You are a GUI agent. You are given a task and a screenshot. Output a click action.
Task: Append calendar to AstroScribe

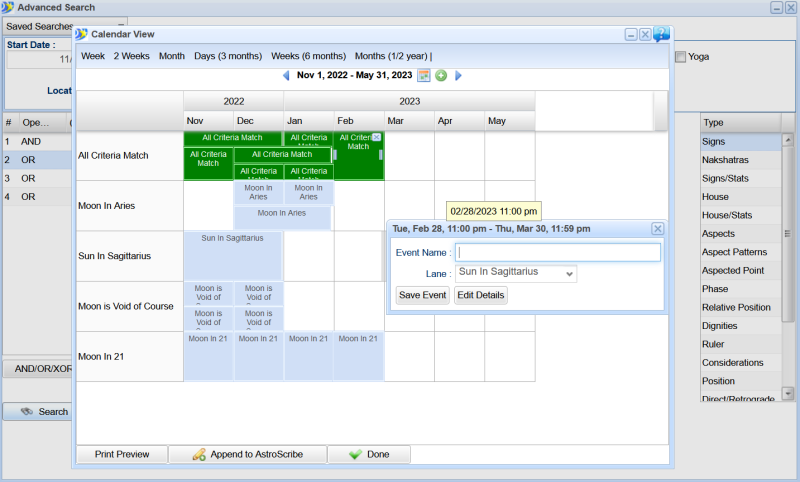(x=247, y=454)
